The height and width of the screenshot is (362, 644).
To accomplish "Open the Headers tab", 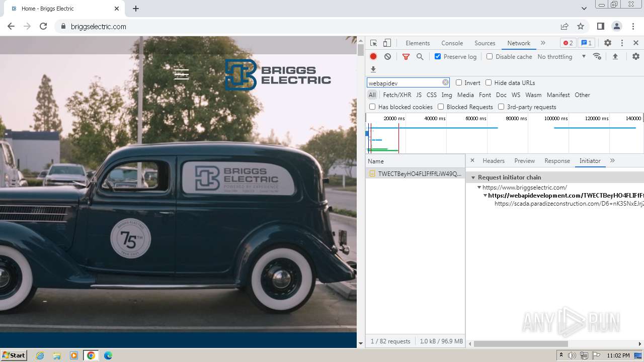I will coord(494,161).
